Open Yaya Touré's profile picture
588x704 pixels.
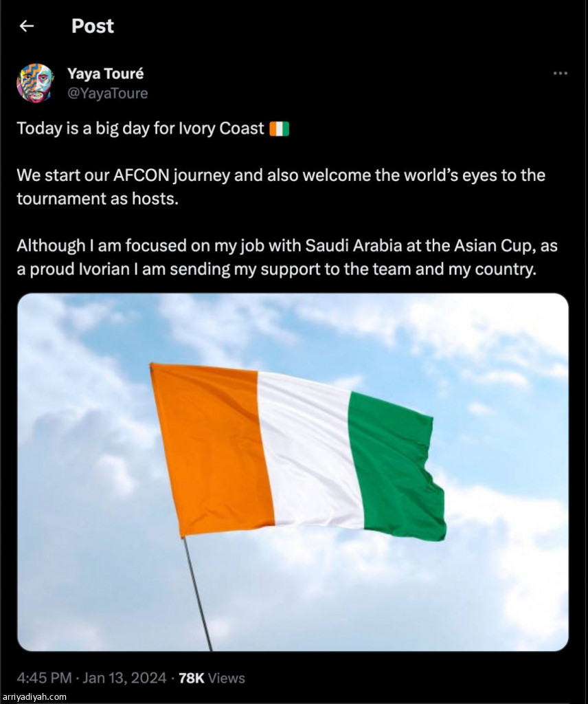tap(35, 83)
